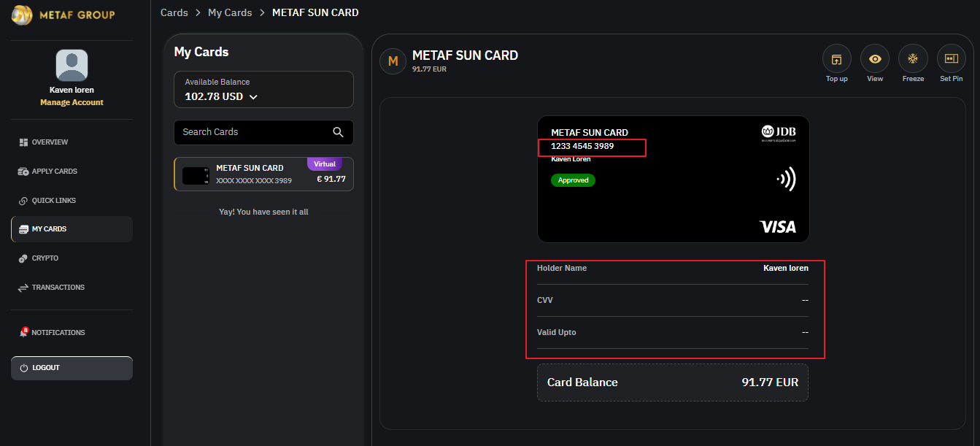
Task: Click Holder Name value Kaven loren
Action: point(786,268)
